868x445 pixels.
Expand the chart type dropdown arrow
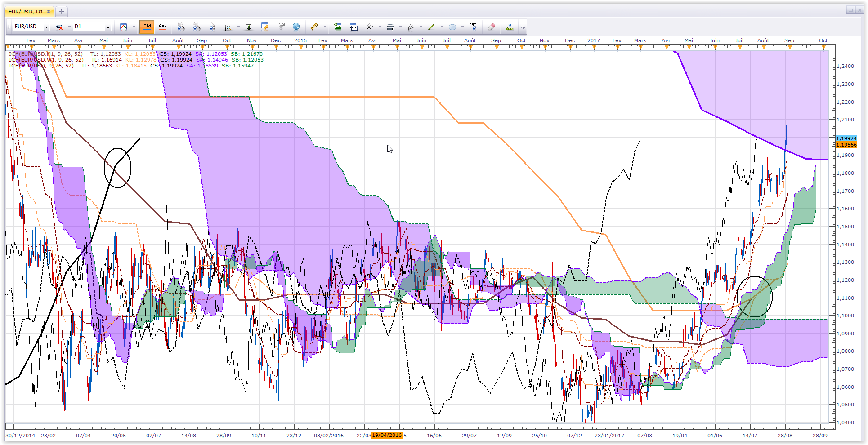(x=134, y=27)
